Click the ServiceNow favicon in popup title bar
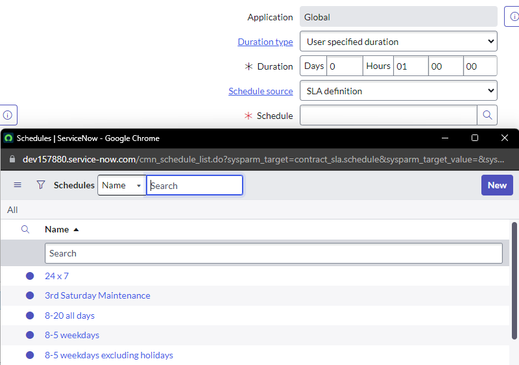519x365 pixels. [x=8, y=138]
